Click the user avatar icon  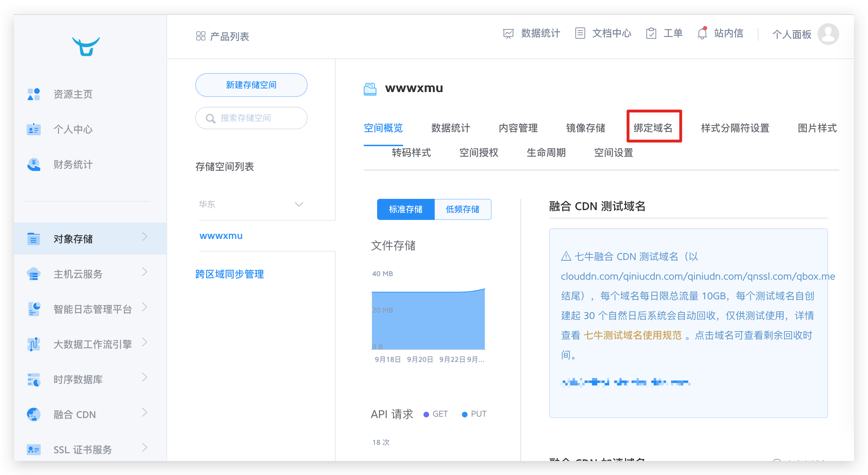(828, 34)
